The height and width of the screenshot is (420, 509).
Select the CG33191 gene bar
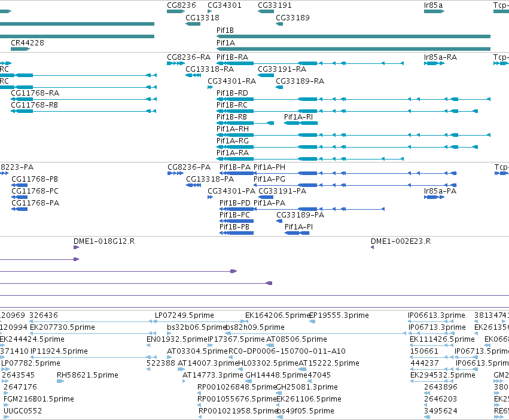tap(266, 11)
